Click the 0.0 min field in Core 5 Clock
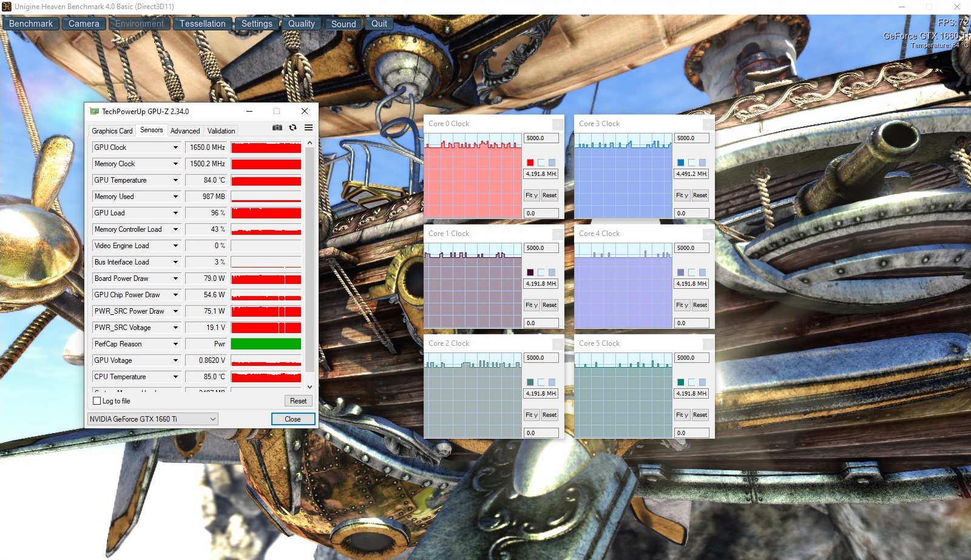The image size is (971, 560). pyautogui.click(x=692, y=433)
